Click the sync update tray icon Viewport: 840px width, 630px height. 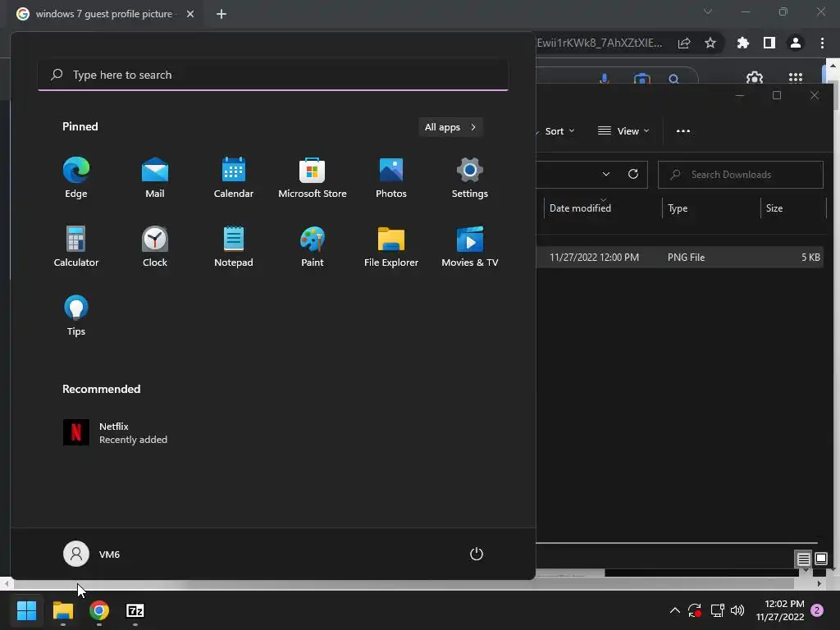[x=695, y=610]
